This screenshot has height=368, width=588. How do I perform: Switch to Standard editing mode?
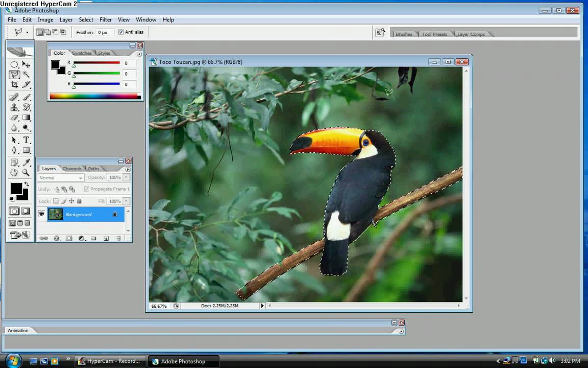(14, 211)
